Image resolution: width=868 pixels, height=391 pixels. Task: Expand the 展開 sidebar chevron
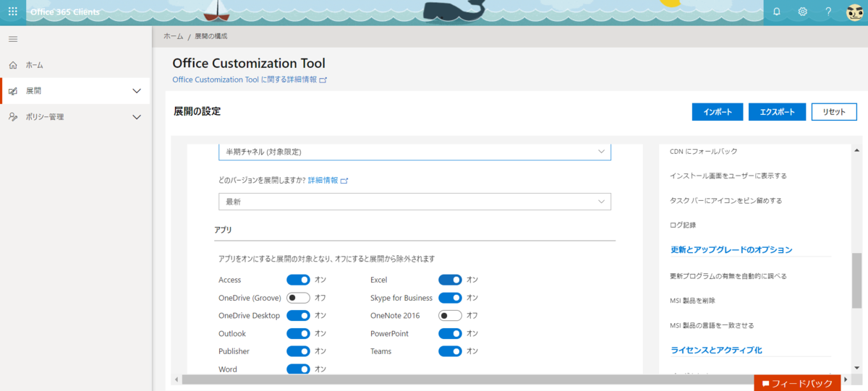(137, 91)
